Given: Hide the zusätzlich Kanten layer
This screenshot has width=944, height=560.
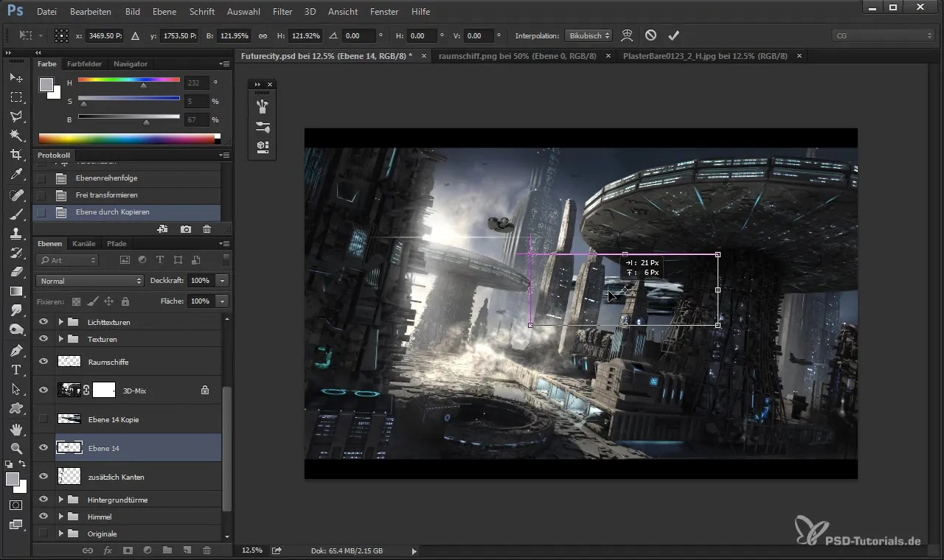Looking at the screenshot, I should tap(44, 476).
